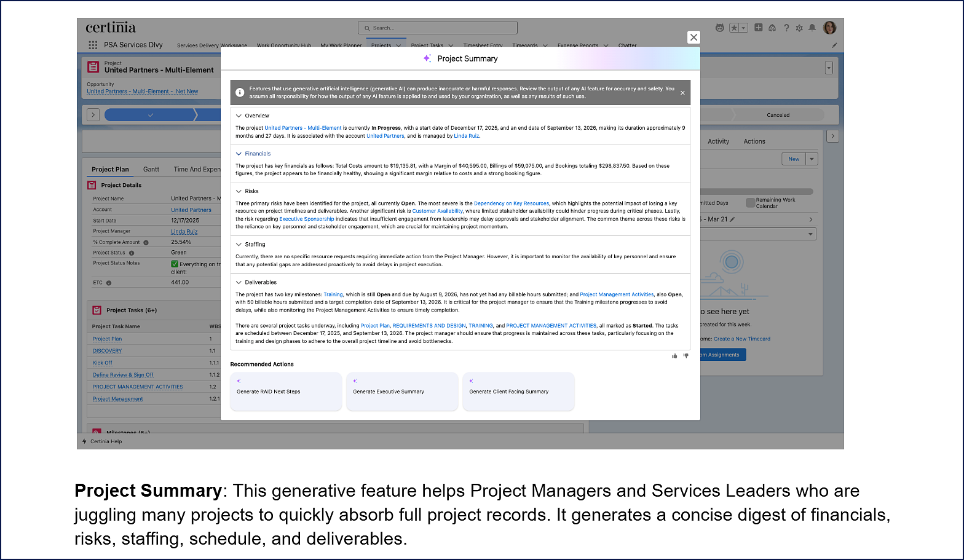
Task: Switch to the Gantt tab
Action: [x=151, y=170]
